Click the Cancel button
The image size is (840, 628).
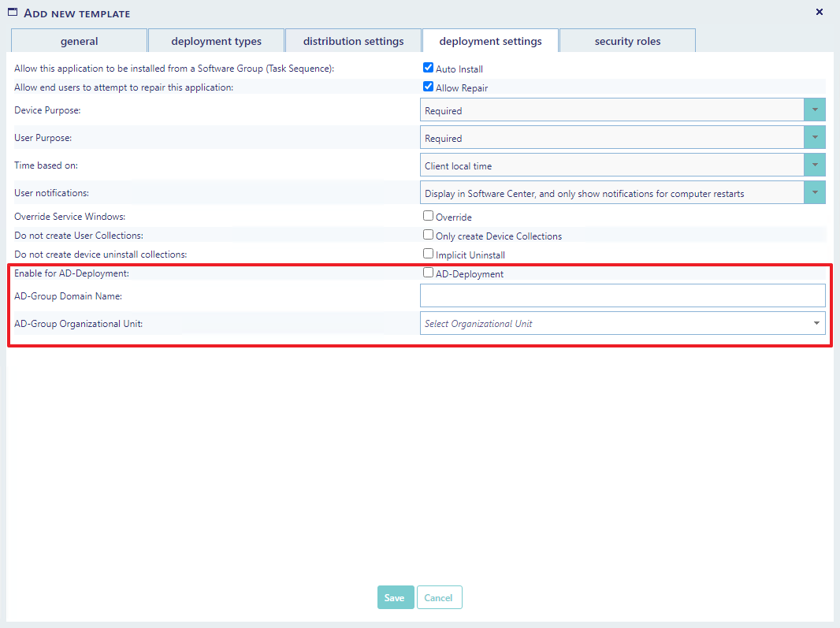coord(439,597)
